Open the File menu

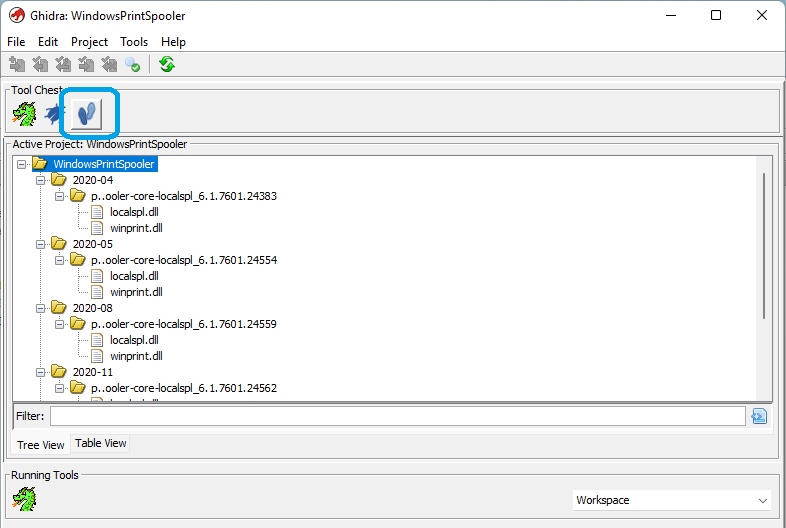click(x=16, y=42)
